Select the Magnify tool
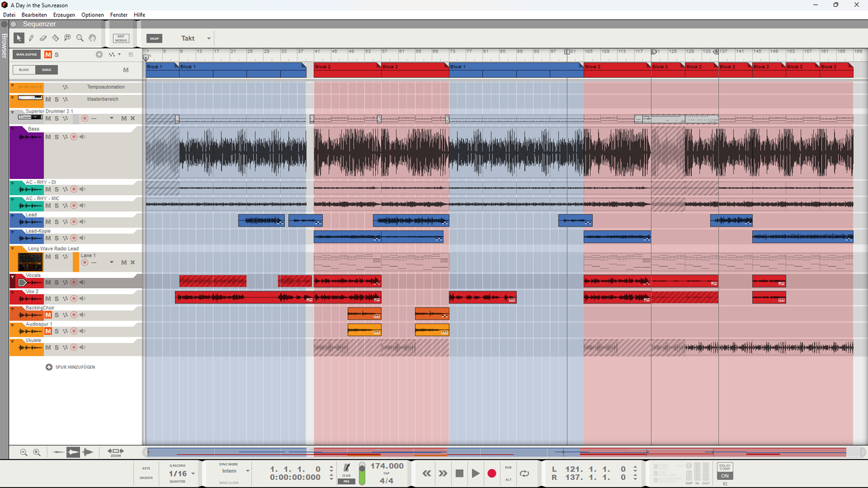Image resolution: width=868 pixels, height=488 pixels. click(x=79, y=38)
